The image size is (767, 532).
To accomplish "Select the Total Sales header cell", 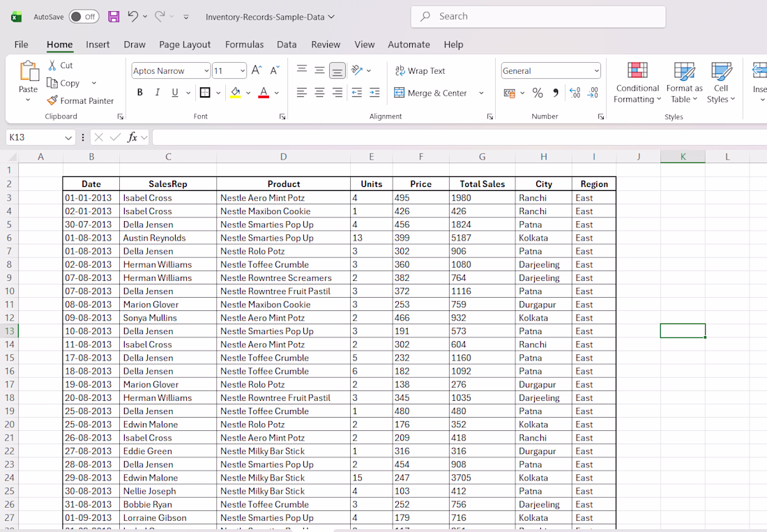I will point(482,184).
